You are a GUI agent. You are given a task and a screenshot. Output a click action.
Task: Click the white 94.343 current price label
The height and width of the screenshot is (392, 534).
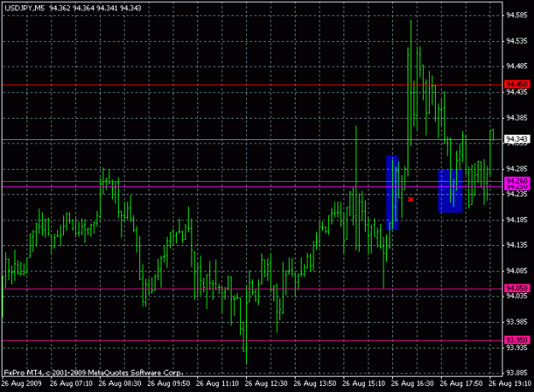pyautogui.click(x=517, y=139)
